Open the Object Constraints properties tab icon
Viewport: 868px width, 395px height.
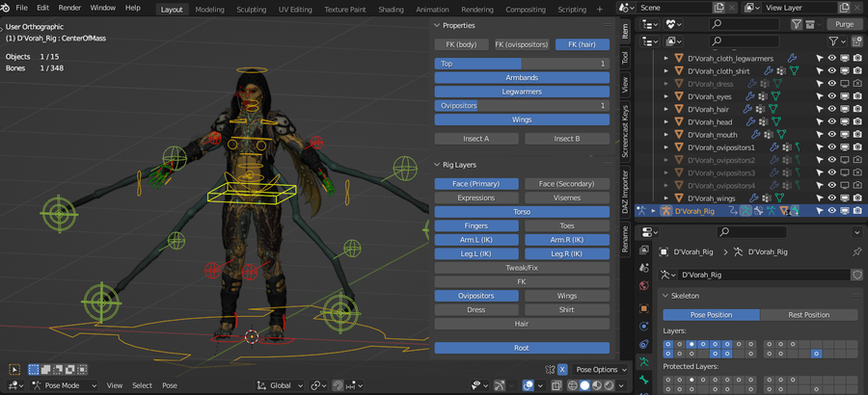[x=644, y=344]
